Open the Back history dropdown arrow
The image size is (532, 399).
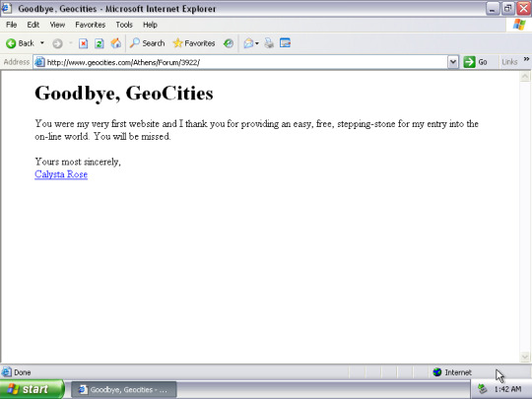tap(42, 43)
